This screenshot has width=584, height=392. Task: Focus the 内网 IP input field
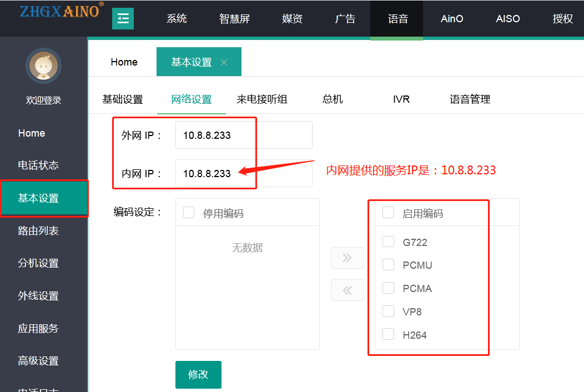tap(244, 173)
